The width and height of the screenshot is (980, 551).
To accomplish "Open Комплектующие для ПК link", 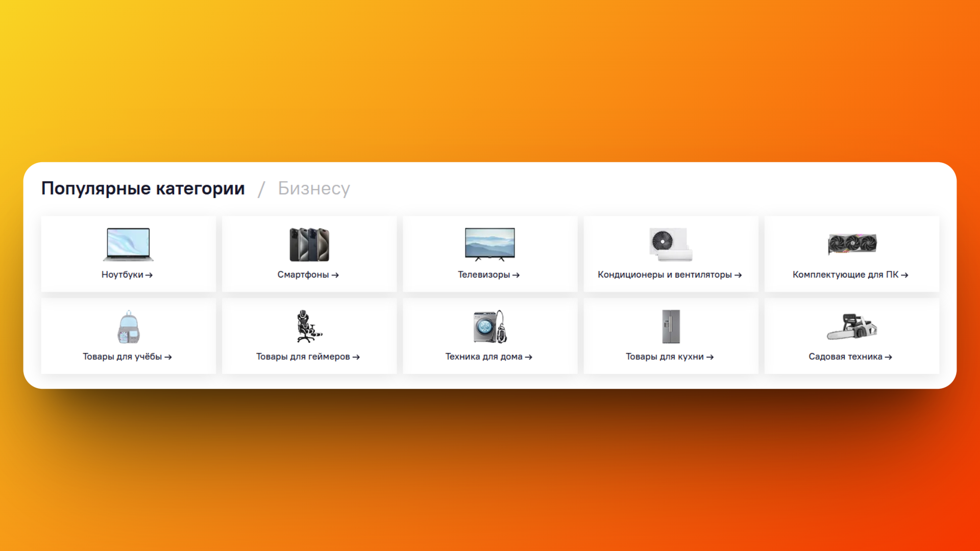I will [850, 274].
